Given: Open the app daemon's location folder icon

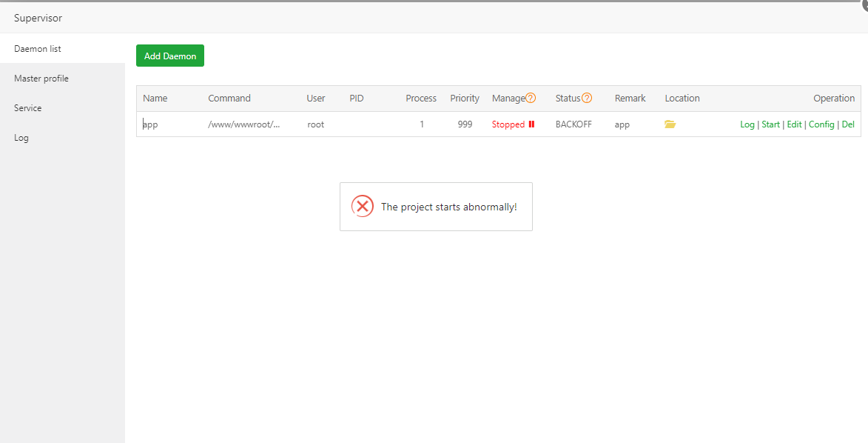Looking at the screenshot, I should point(670,124).
